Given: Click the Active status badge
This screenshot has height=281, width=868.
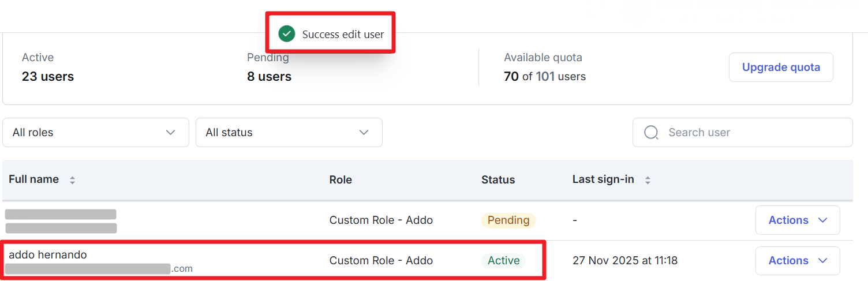Looking at the screenshot, I should (503, 261).
